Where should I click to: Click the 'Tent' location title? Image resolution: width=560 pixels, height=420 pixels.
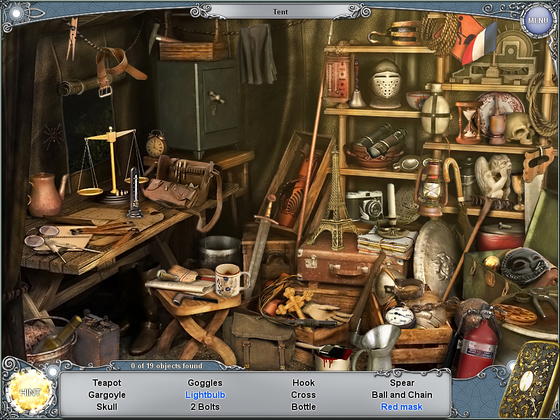click(280, 12)
